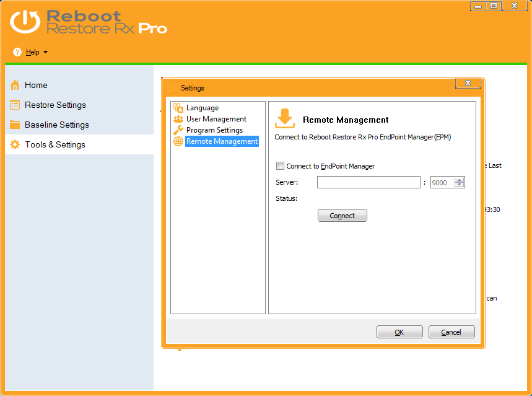Select User Management in settings list

point(216,119)
